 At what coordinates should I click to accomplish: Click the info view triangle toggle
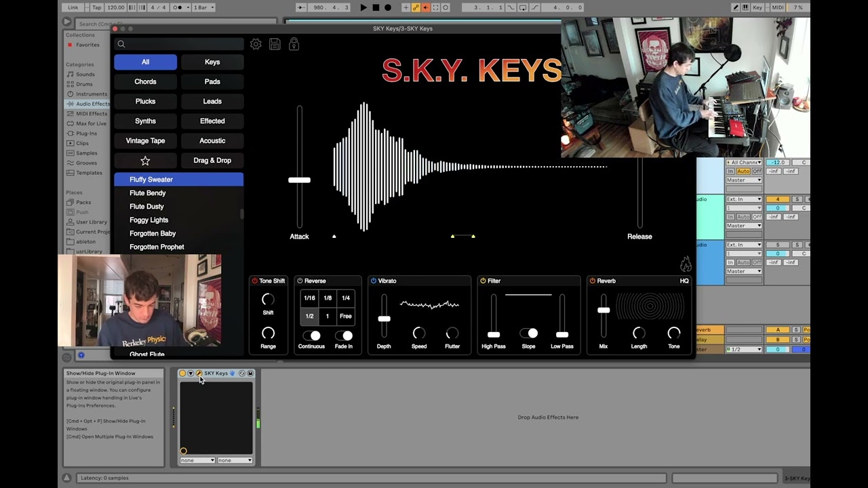tap(66, 478)
